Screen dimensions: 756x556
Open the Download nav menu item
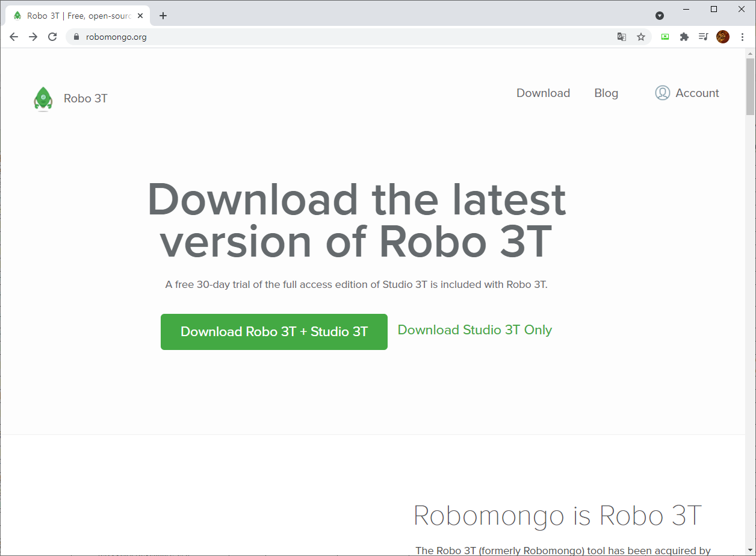(x=543, y=93)
